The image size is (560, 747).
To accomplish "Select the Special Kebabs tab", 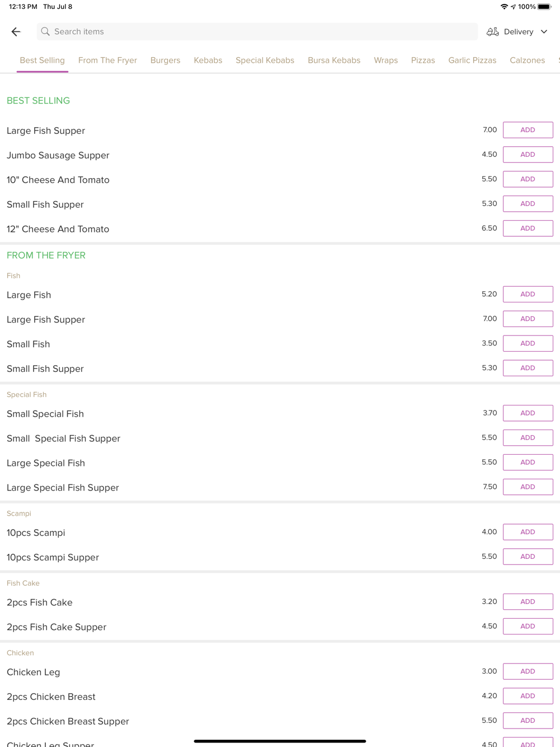I will (265, 60).
